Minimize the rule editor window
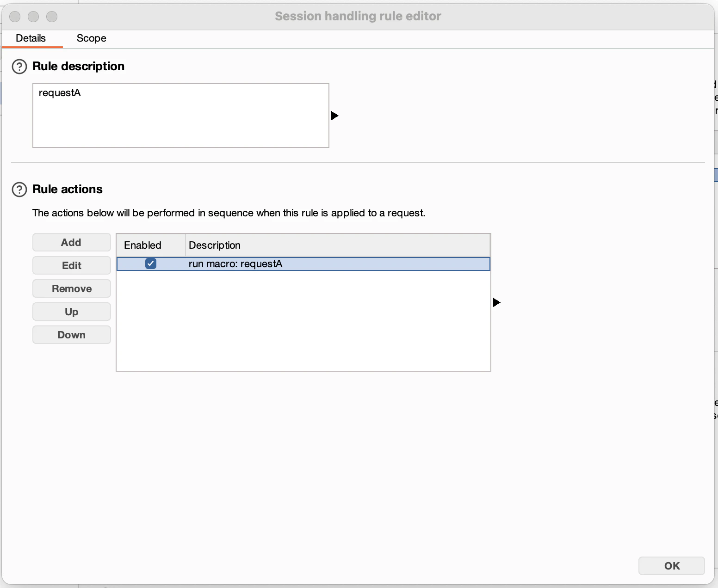The width and height of the screenshot is (718, 588). pyautogui.click(x=33, y=17)
